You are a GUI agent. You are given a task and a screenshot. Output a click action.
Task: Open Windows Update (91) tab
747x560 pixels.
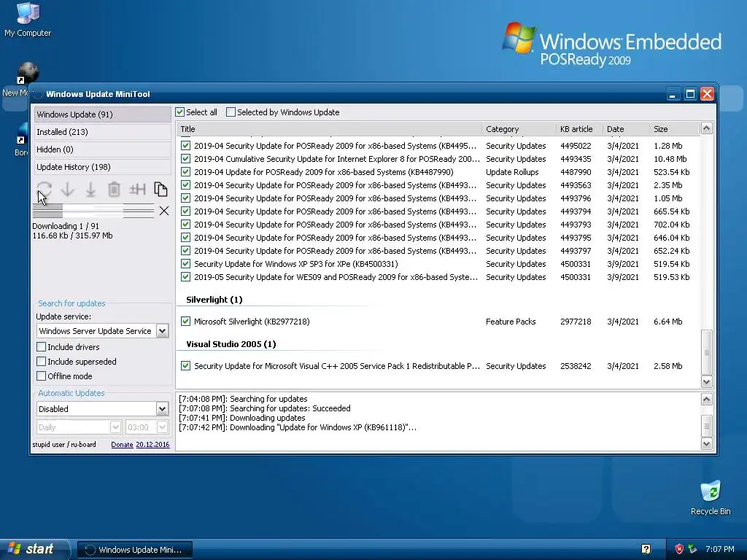(102, 114)
